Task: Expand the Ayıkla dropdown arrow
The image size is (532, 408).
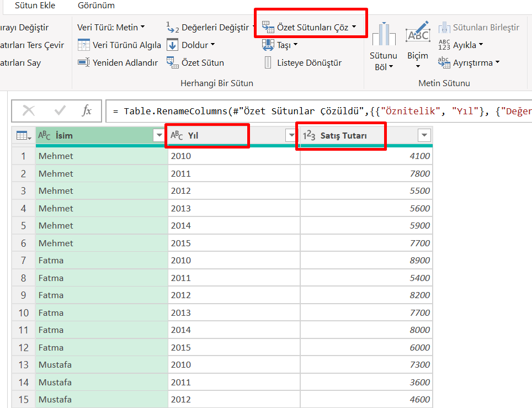Action: [481, 45]
